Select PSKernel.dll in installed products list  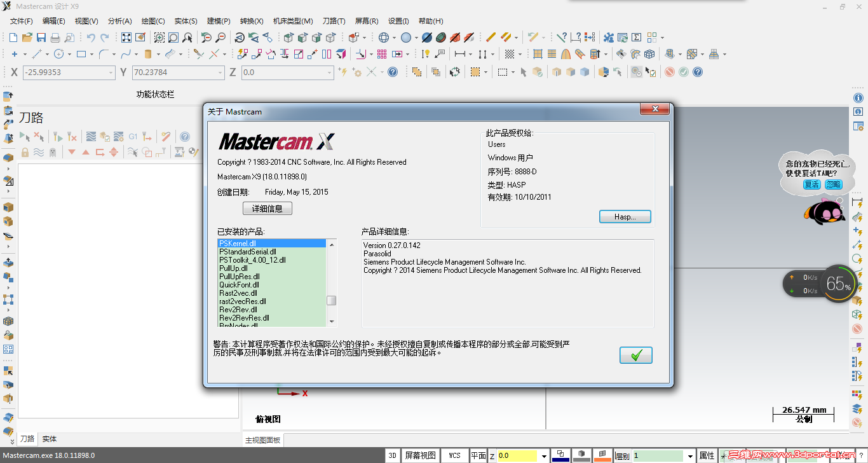pos(272,244)
